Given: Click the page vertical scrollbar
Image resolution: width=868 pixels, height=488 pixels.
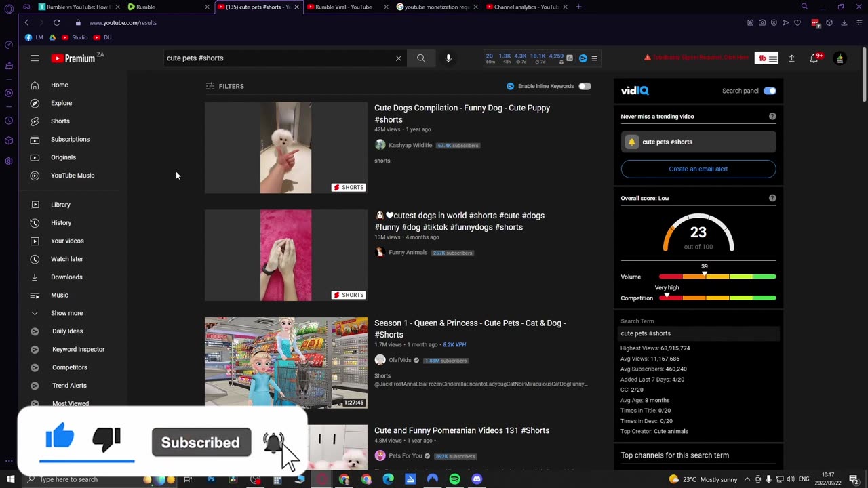Looking at the screenshot, I should (x=864, y=75).
